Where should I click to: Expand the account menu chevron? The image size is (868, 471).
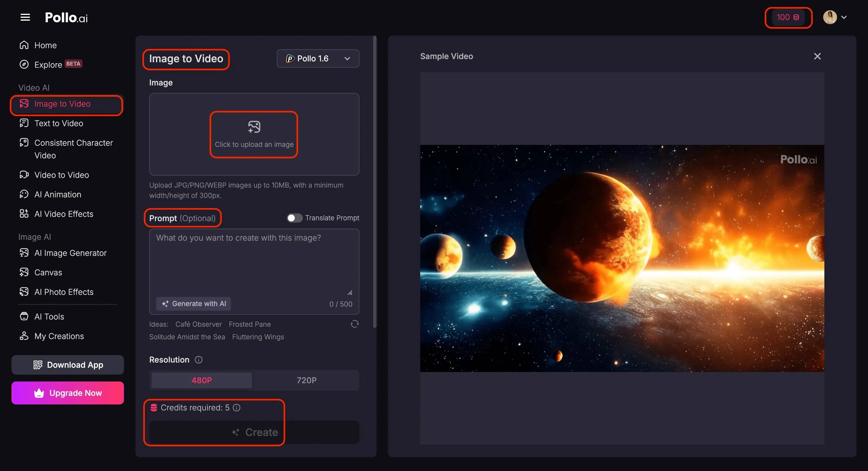click(x=844, y=17)
